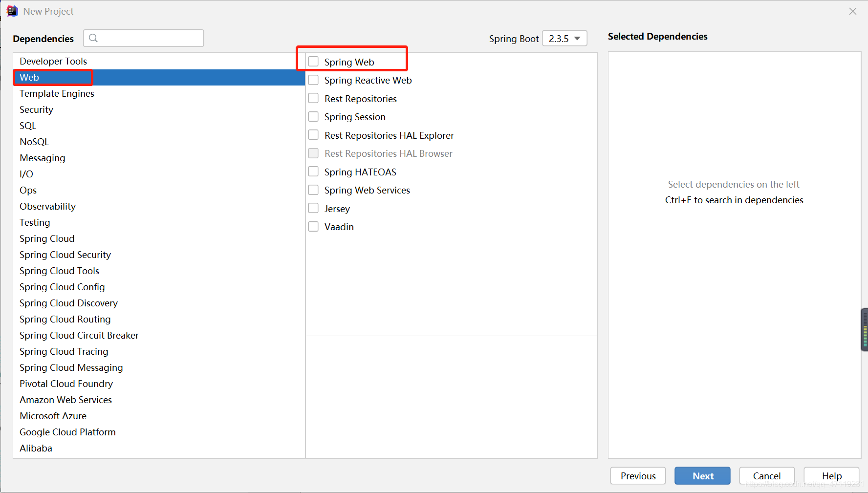Select the SQL category
Viewport: 868px width, 493px height.
(159, 126)
